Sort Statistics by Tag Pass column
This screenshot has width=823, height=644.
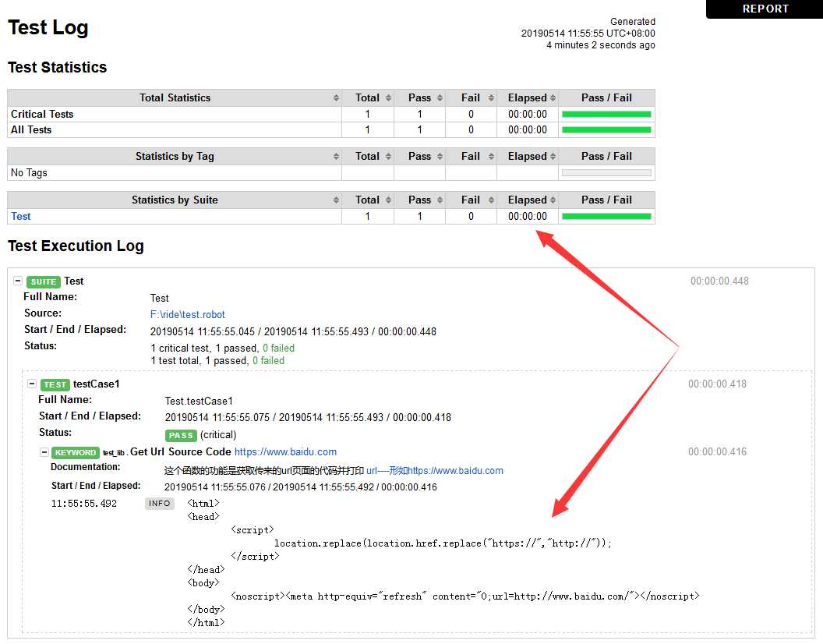tap(440, 157)
